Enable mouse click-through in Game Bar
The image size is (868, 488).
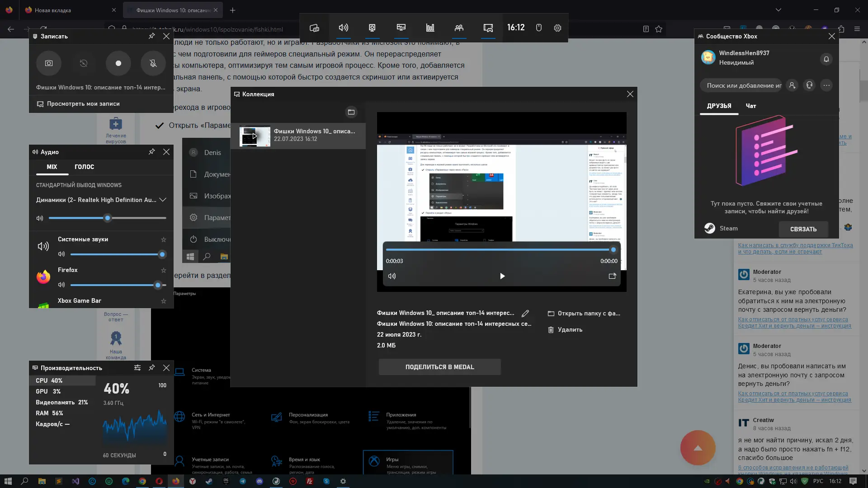click(x=539, y=28)
